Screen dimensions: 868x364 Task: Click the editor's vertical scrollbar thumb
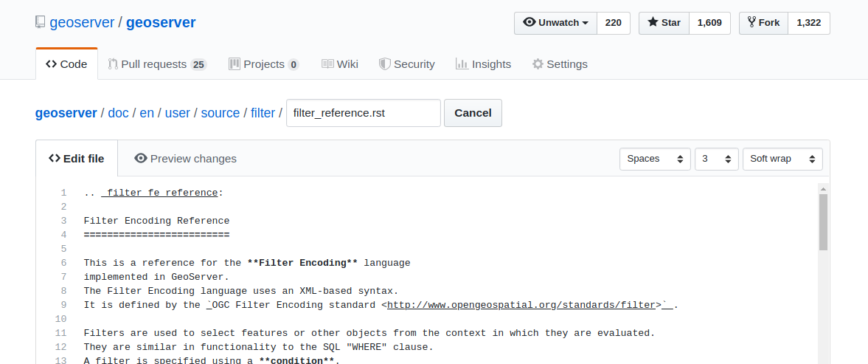tap(823, 222)
